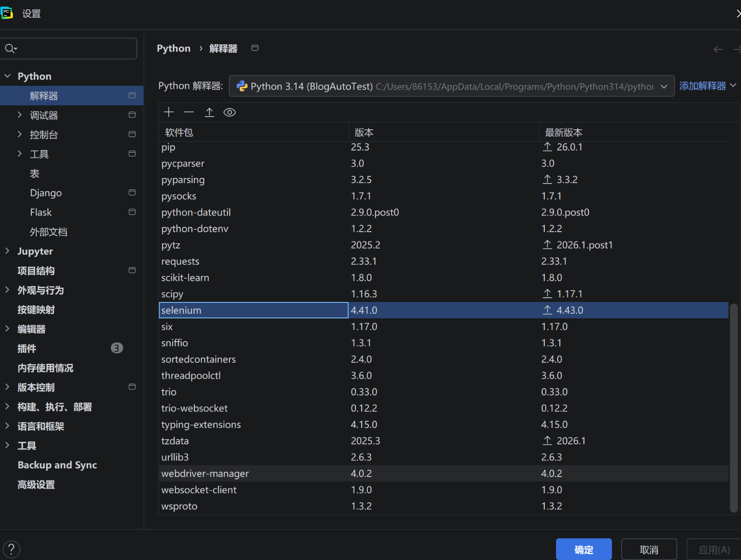Viewport: 741px width, 560px height.
Task: Click the project icon on Flask row
Action: click(x=132, y=212)
